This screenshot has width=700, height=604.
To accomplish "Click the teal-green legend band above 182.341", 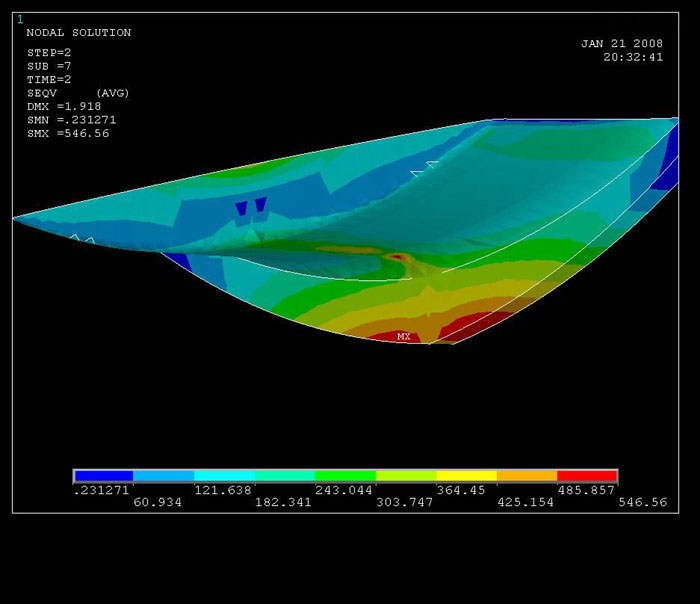I will (285, 476).
